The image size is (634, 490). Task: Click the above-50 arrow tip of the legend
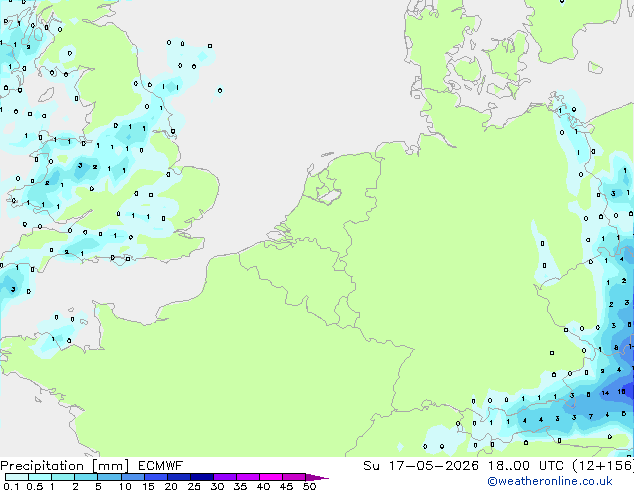[317, 477]
